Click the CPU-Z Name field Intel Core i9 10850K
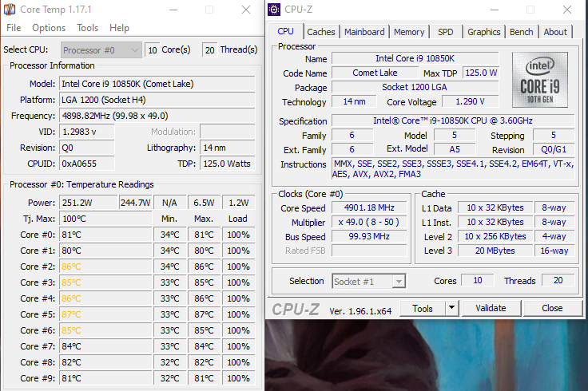Screen dimensions: 588x391 [415, 58]
